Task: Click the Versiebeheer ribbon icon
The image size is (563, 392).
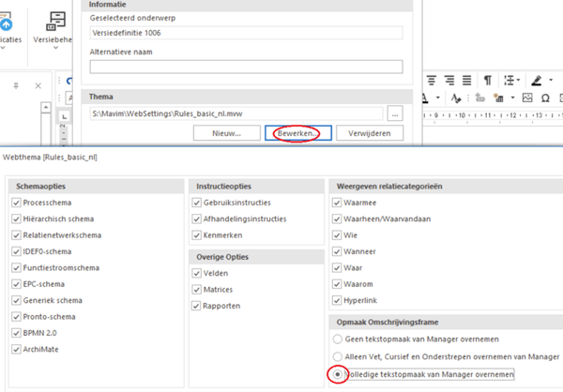Action: pos(56,23)
